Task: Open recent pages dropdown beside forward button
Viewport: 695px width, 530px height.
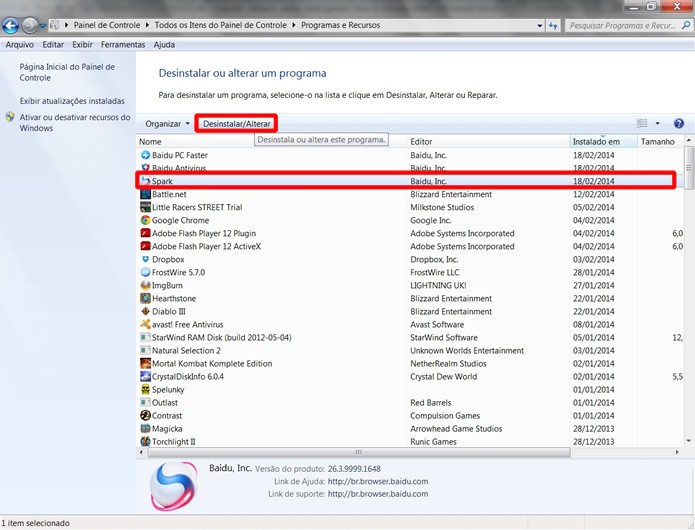Action: [43, 26]
